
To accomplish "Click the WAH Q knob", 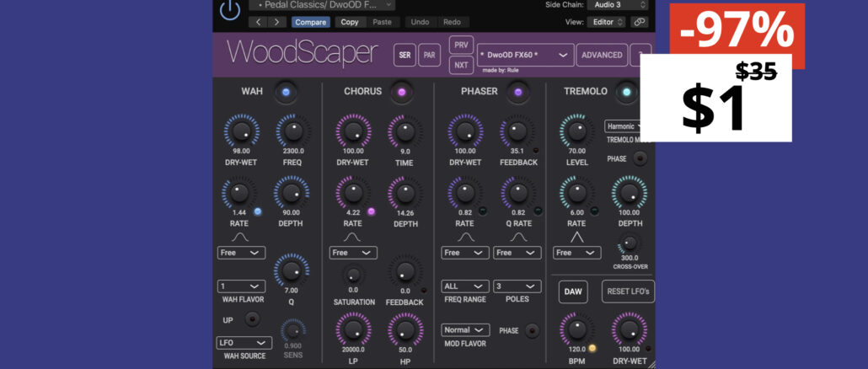I will [x=292, y=270].
